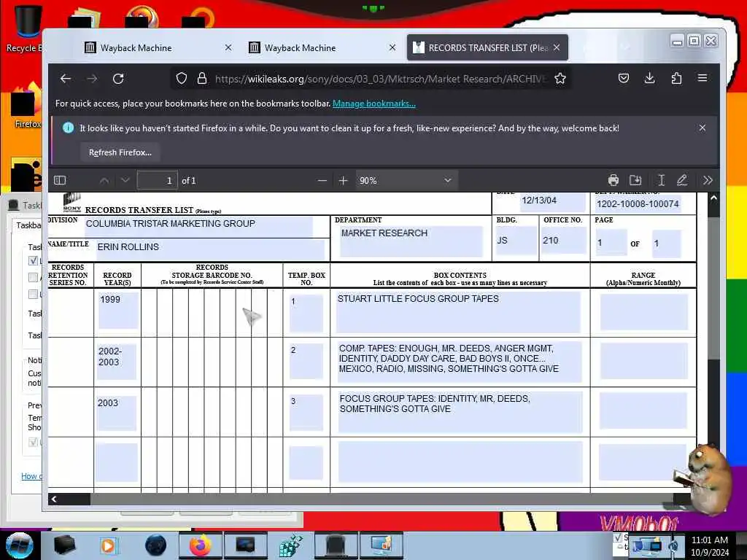
Task: Go back to the previous page
Action: (x=66, y=79)
